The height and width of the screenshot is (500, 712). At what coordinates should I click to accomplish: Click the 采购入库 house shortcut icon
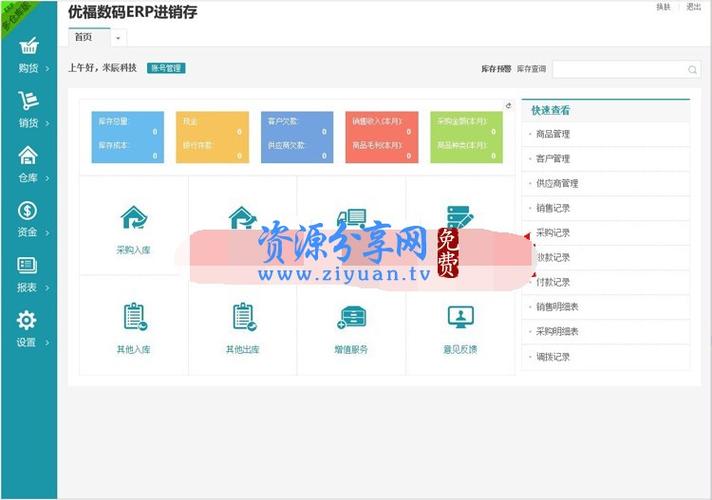[x=134, y=217]
